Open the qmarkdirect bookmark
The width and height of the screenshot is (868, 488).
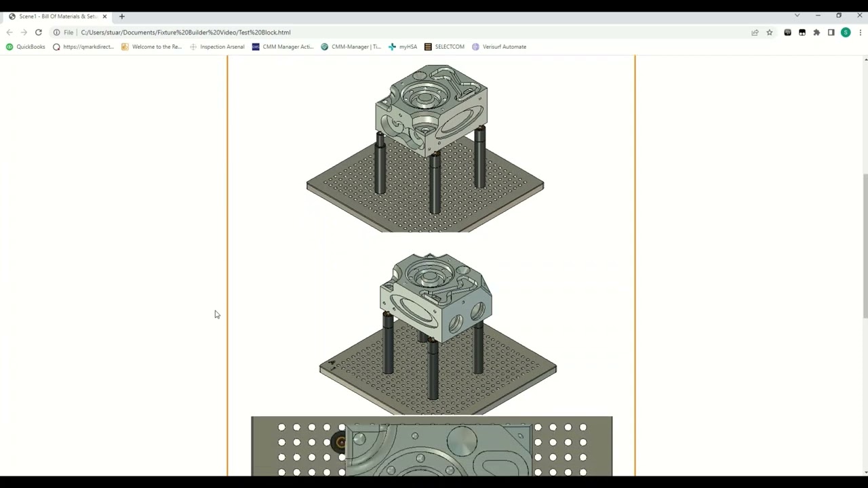click(x=83, y=47)
